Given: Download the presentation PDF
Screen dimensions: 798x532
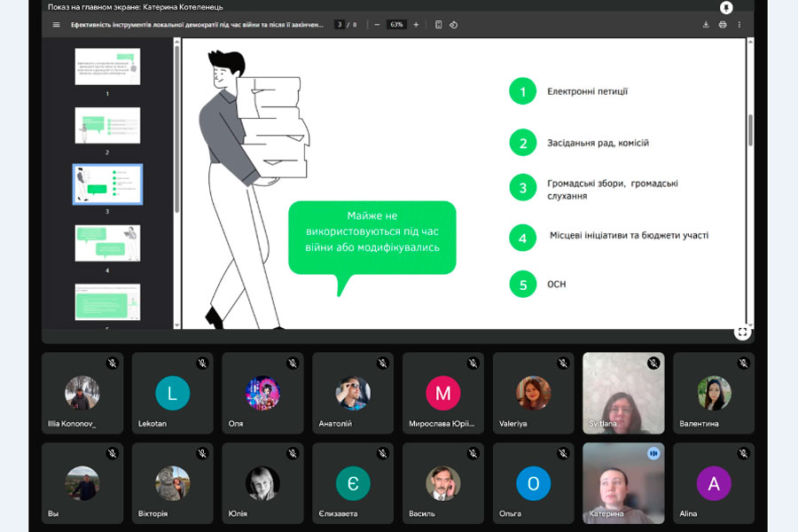Looking at the screenshot, I should [x=706, y=25].
